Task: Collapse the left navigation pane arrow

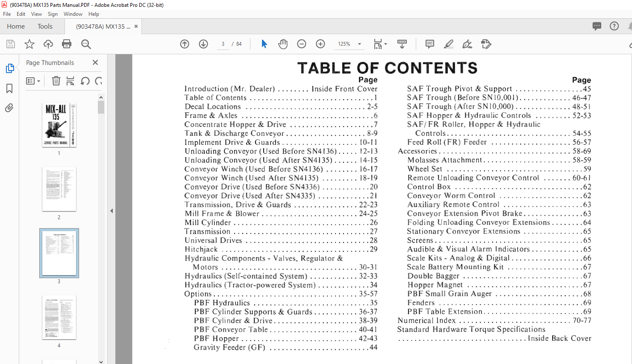Action: pyautogui.click(x=112, y=211)
